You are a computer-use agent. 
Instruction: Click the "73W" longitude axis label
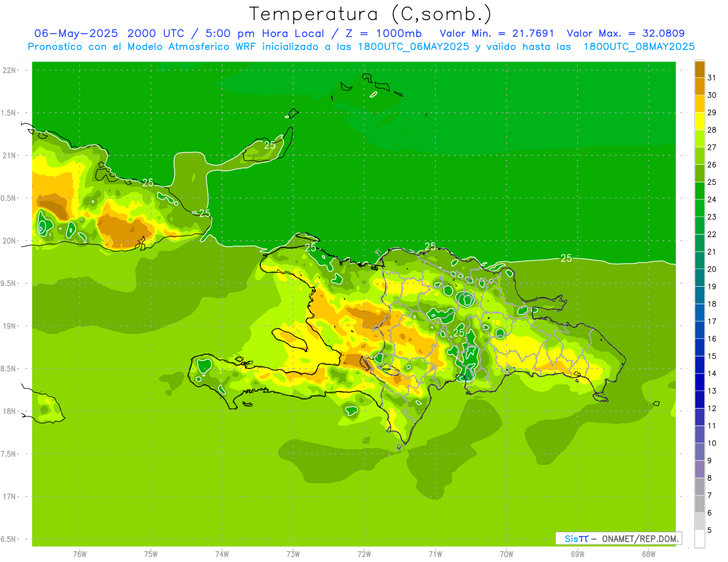pos(293,554)
